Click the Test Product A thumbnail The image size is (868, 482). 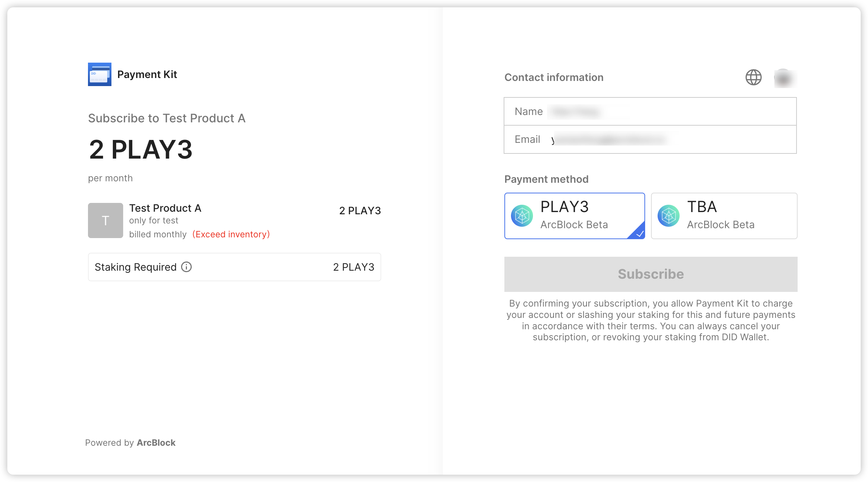point(106,220)
